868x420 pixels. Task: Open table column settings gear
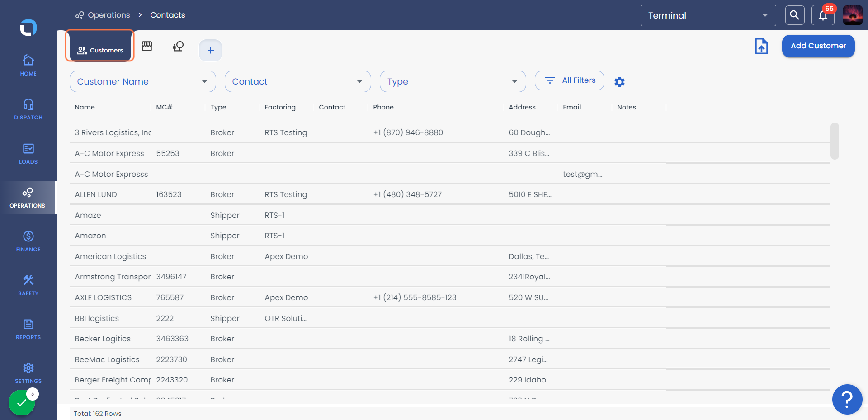tap(619, 82)
